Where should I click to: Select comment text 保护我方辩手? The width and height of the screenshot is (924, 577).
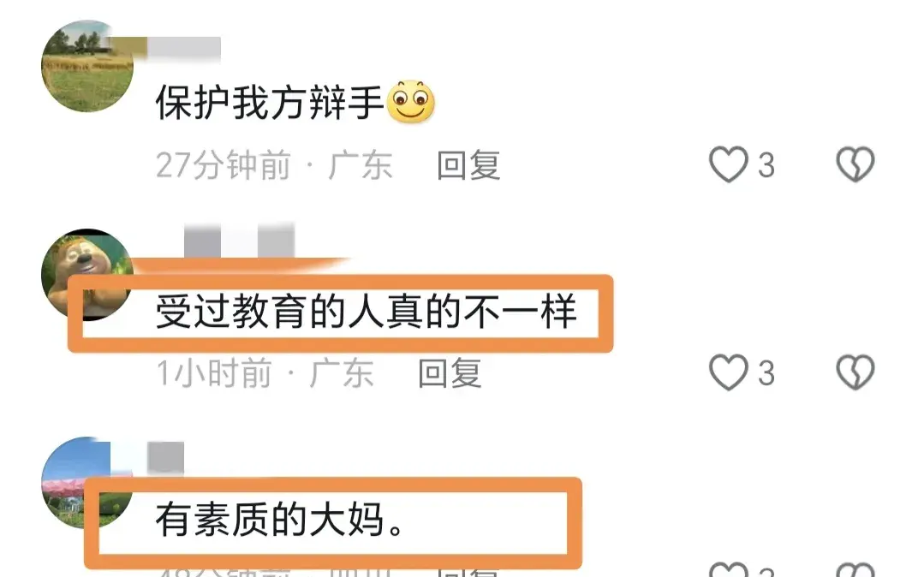(x=270, y=103)
